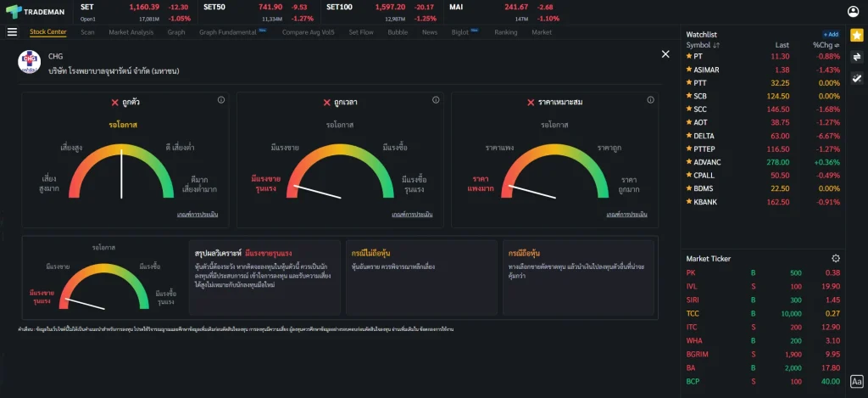Open เกณฑ์การประเมิน link under ถูกตัว gauge
The width and height of the screenshot is (868, 398).
point(198,215)
